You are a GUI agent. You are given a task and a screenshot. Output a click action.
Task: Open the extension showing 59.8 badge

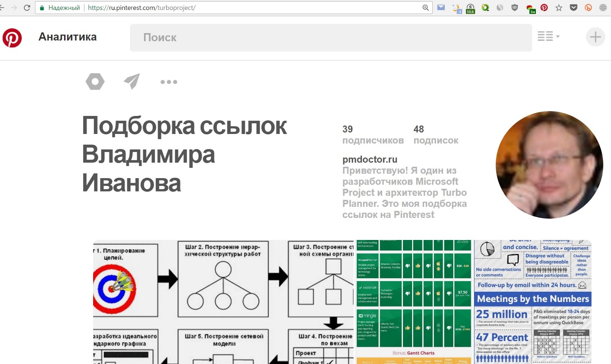[x=470, y=8]
